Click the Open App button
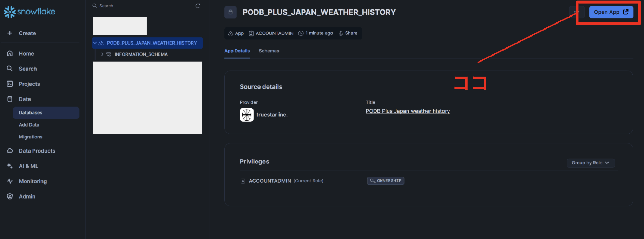Screen dimensions: 644x239 [x=611, y=12]
